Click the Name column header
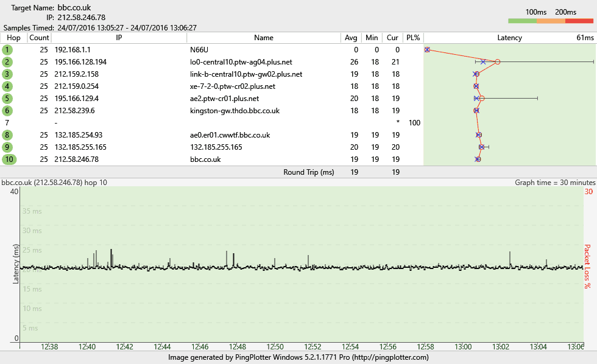597x364 pixels. (x=263, y=37)
